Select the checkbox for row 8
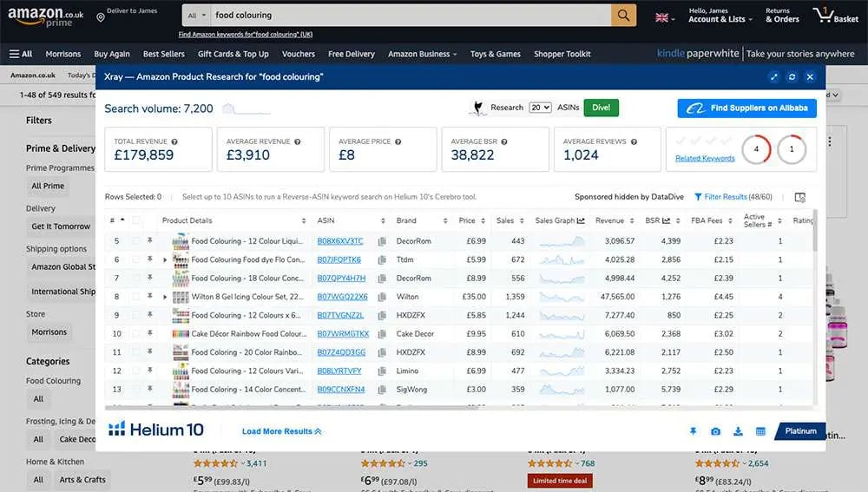Viewport: 868px width, 492px height. 135,297
